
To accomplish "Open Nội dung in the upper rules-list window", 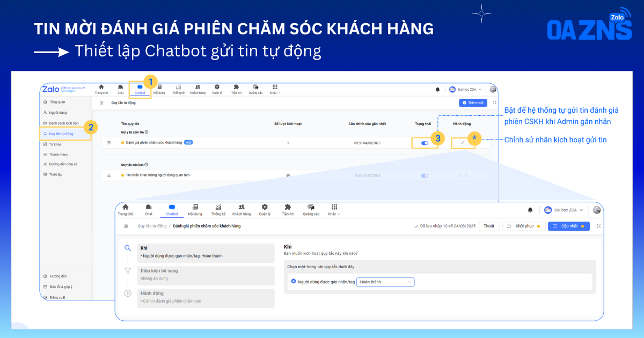I will pyautogui.click(x=159, y=89).
